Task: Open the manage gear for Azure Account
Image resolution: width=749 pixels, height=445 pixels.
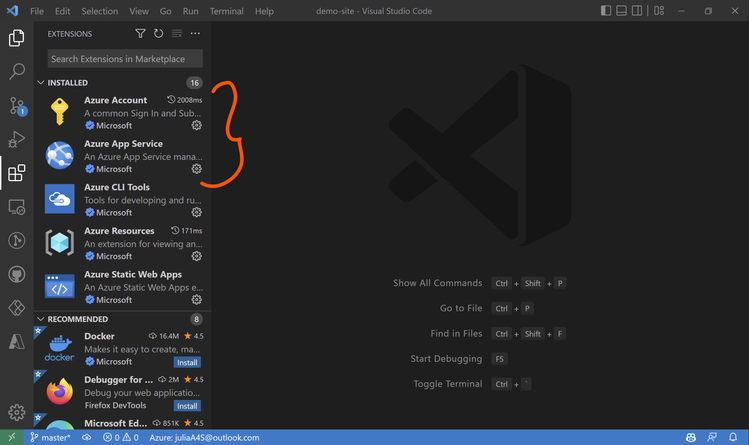Action: 196,126
